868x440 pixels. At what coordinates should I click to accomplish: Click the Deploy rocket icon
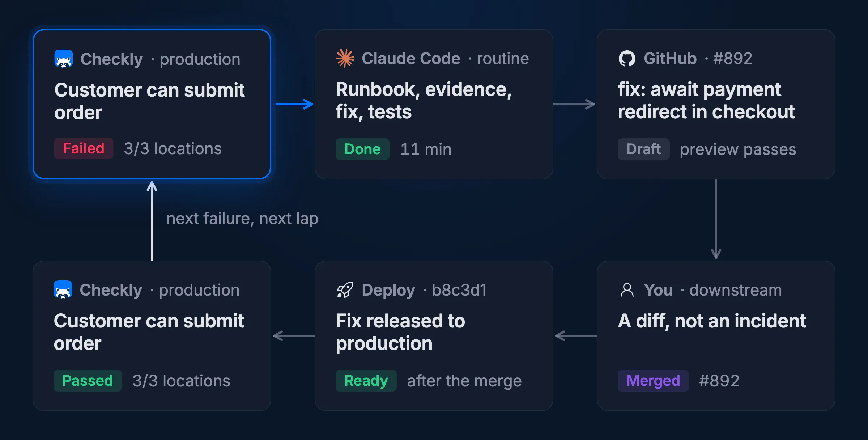[345, 289]
